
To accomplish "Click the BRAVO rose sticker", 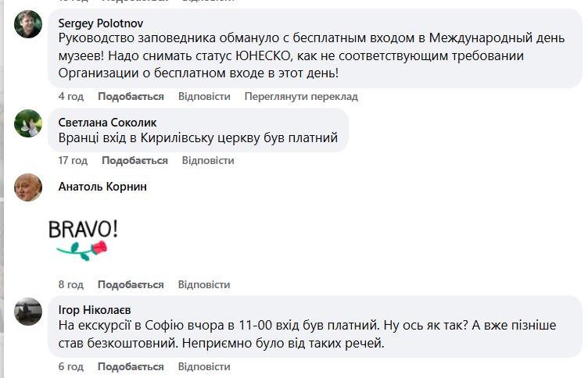I will (x=83, y=238).
